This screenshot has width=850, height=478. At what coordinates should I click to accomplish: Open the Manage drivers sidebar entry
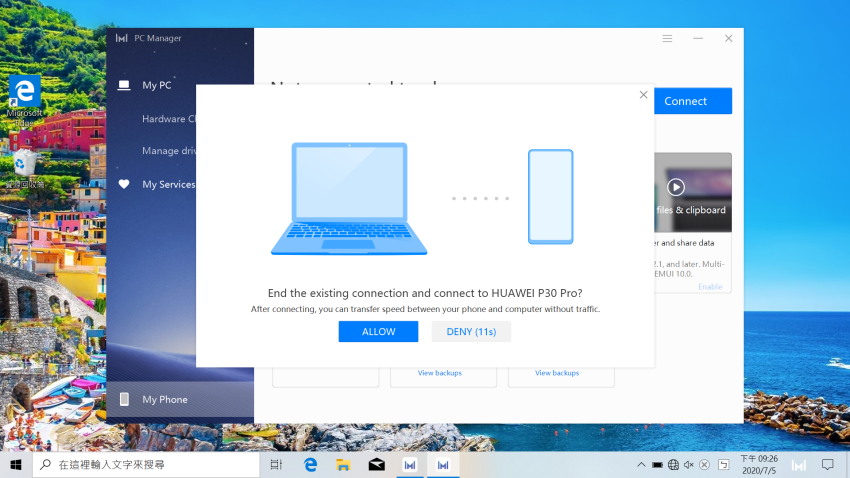coord(169,151)
